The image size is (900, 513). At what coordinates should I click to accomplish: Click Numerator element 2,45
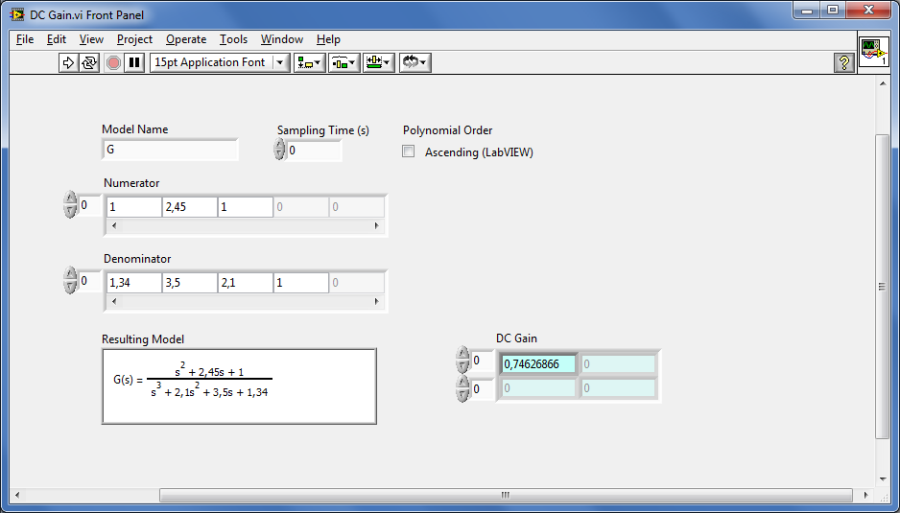point(190,207)
